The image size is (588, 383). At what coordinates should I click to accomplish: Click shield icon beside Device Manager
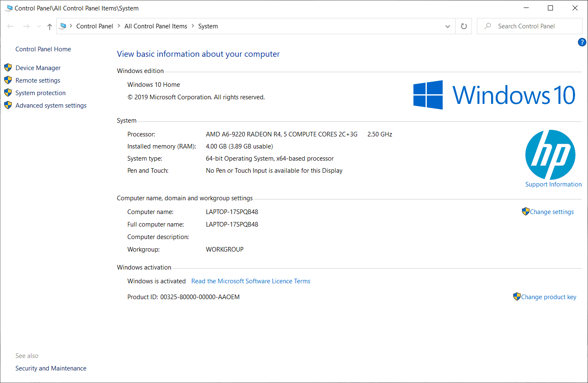click(8, 68)
